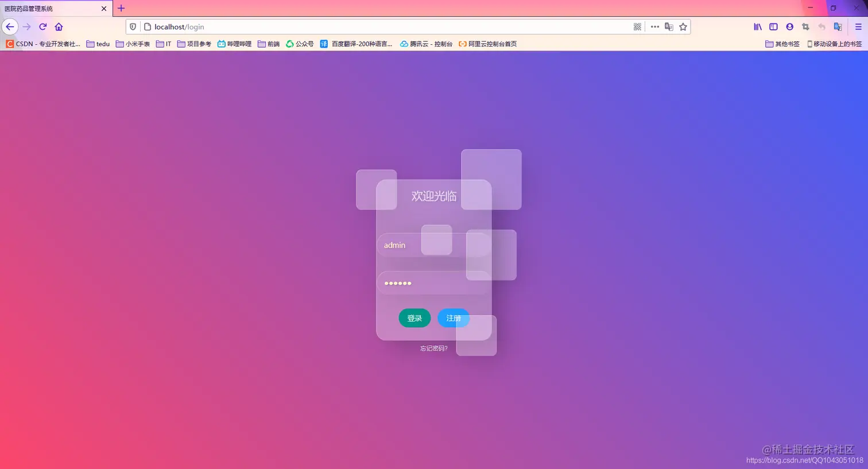The width and height of the screenshot is (868, 469).
Task: Open the 百度翻译 bookmark
Action: coord(356,44)
